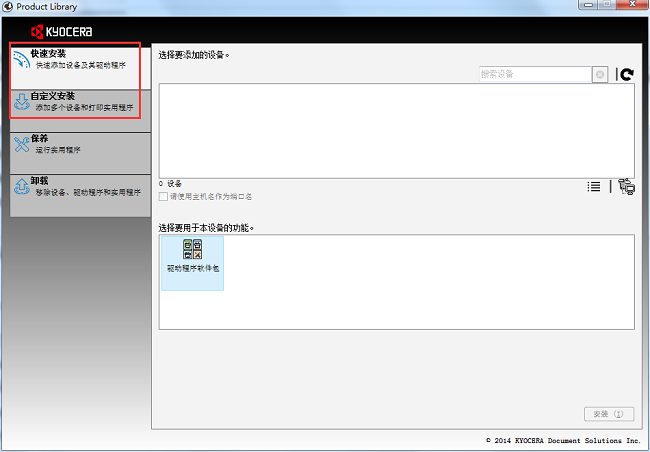Clear the device search field
Viewport: 650px width, 452px height.
tap(600, 75)
